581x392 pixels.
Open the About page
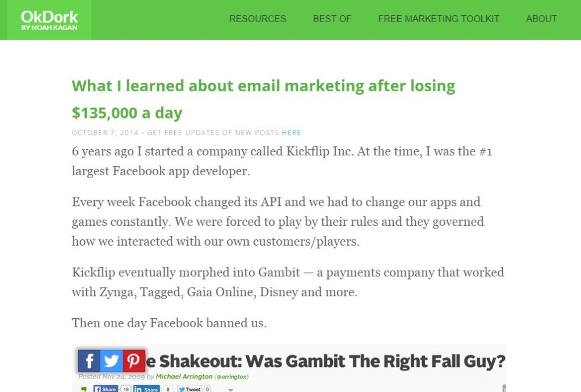pyautogui.click(x=541, y=19)
